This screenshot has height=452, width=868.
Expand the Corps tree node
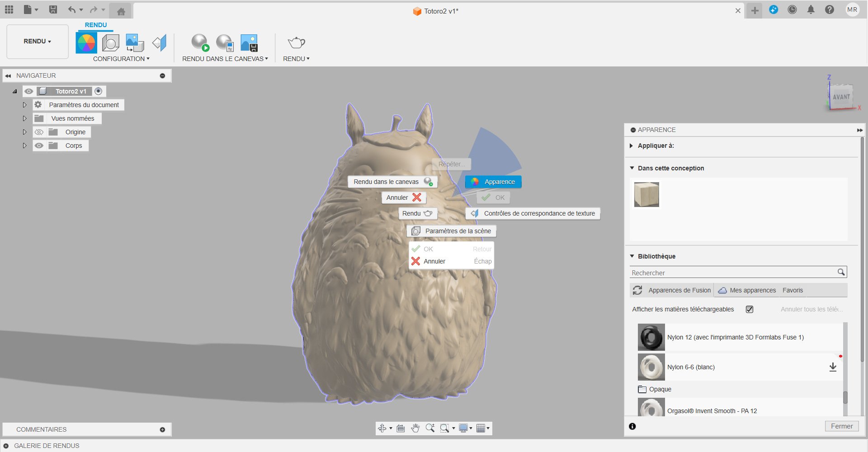25,146
